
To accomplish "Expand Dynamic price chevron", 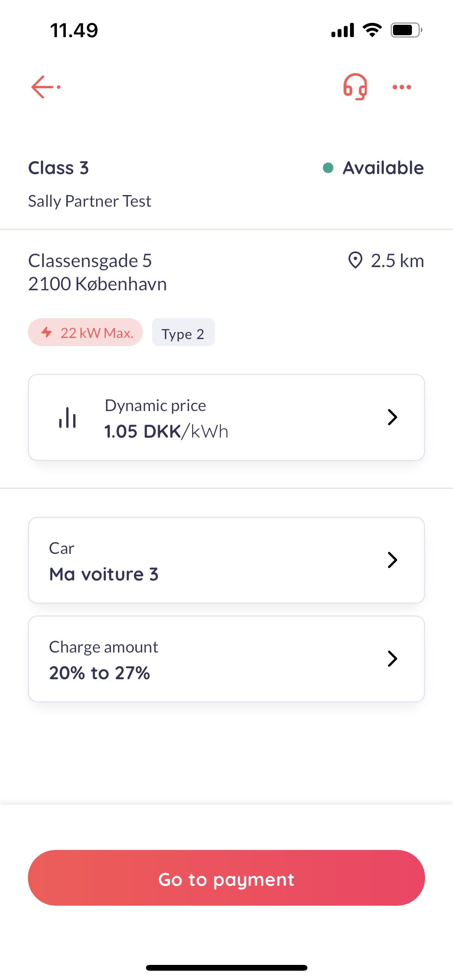I will [x=392, y=417].
